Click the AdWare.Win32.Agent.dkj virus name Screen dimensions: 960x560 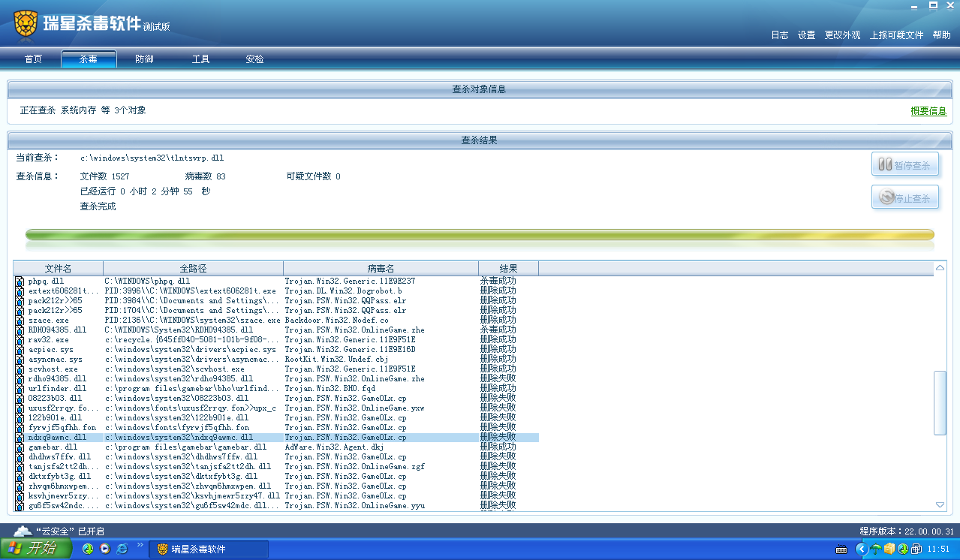(334, 447)
